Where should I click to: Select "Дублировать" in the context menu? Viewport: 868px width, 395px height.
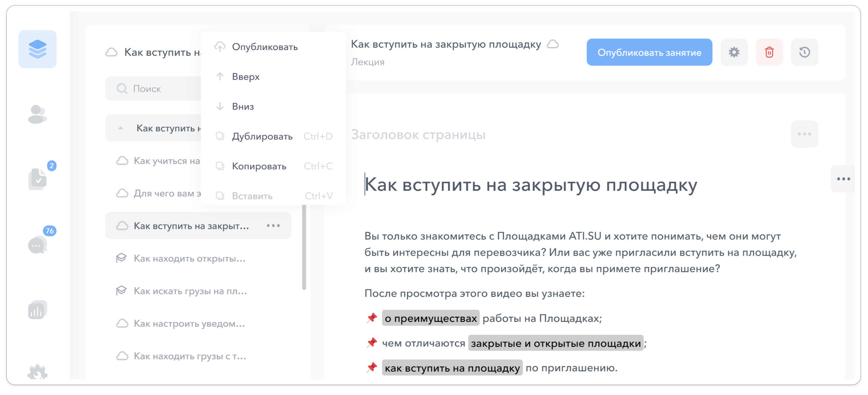coord(262,136)
